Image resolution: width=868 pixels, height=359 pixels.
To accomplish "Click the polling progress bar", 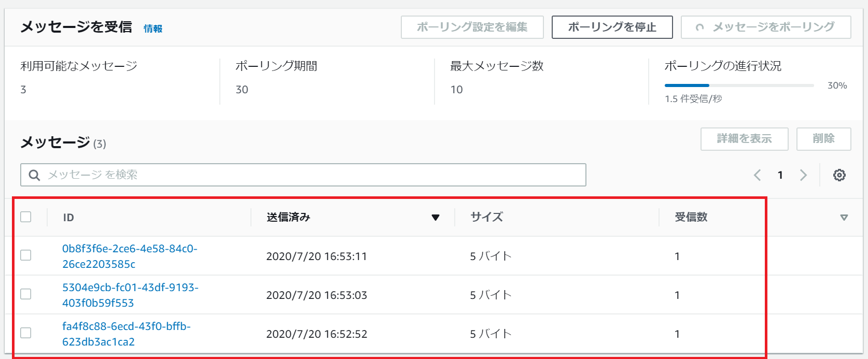I will coord(739,85).
